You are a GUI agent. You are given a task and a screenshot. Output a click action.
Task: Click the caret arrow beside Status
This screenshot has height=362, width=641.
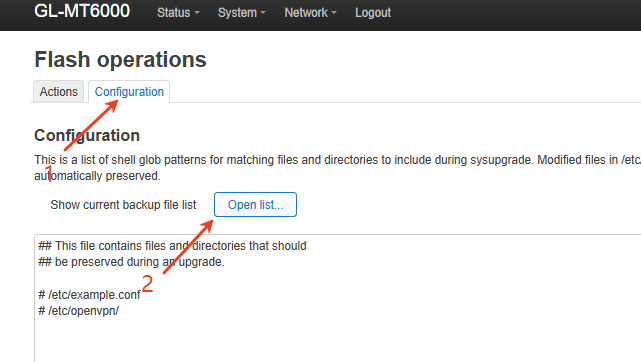[197, 13]
